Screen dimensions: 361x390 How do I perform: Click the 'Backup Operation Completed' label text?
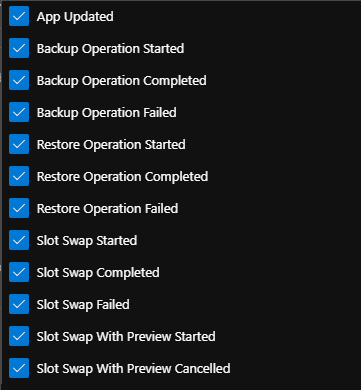click(x=122, y=81)
